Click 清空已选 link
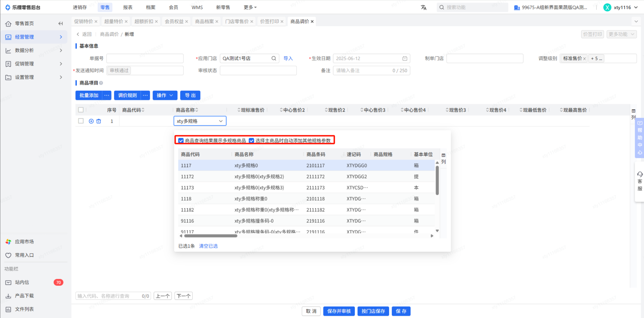 tap(208, 246)
